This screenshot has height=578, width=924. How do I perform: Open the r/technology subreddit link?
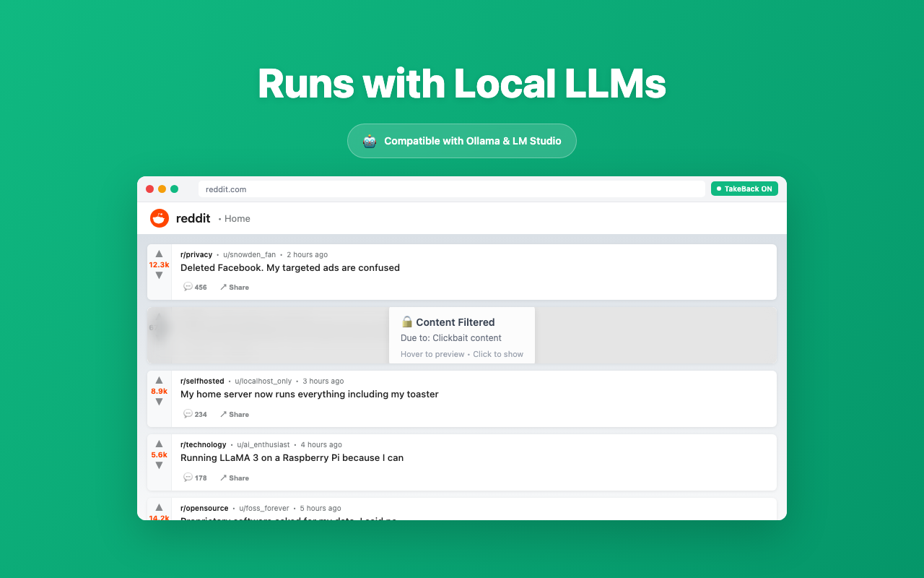click(x=204, y=444)
